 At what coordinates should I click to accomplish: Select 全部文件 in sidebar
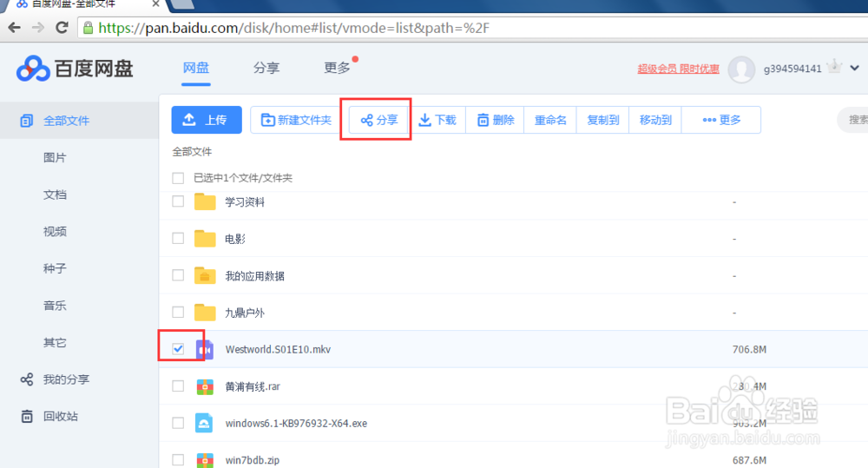[79, 120]
